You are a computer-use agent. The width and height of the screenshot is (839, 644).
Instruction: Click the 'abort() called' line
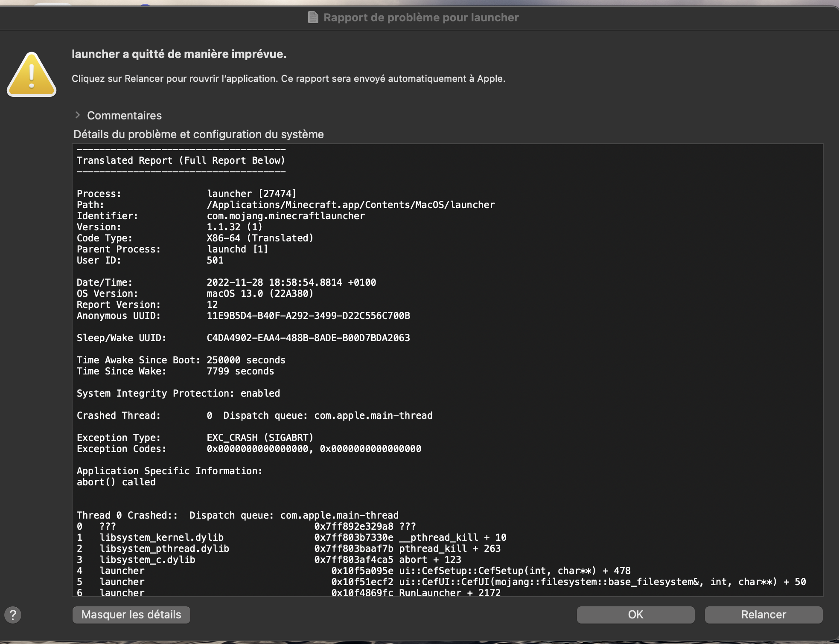[116, 482]
